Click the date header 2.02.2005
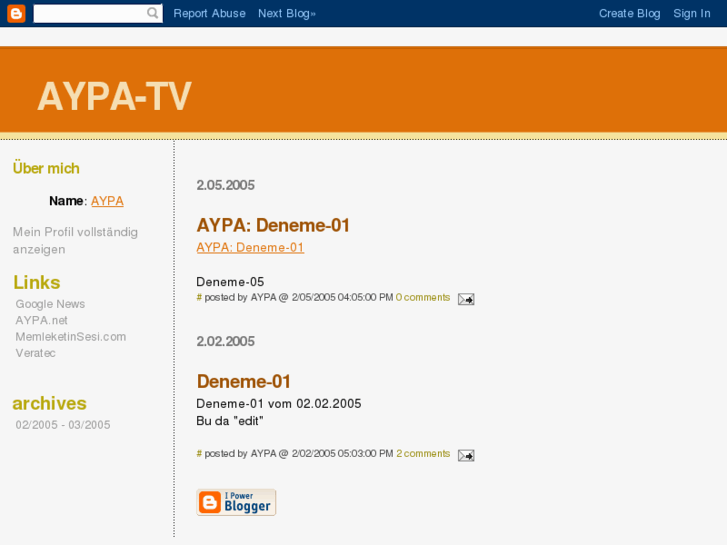Viewport: 727px width, 545px height. pos(225,341)
